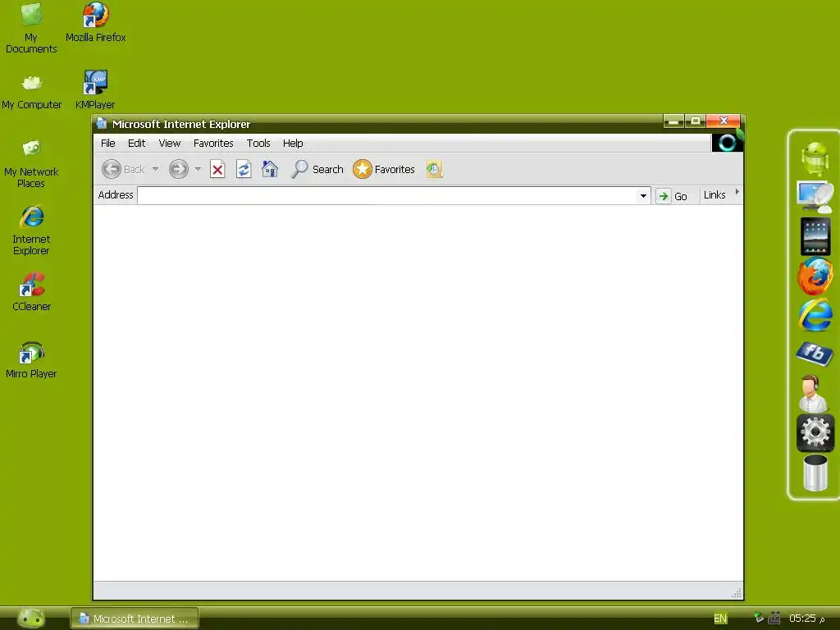
Task: Click the IE throbber logo icon
Action: tap(727, 142)
